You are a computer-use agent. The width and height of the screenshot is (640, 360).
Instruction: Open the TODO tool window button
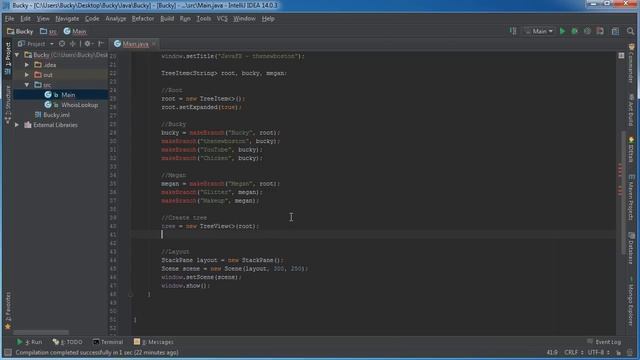67,342
